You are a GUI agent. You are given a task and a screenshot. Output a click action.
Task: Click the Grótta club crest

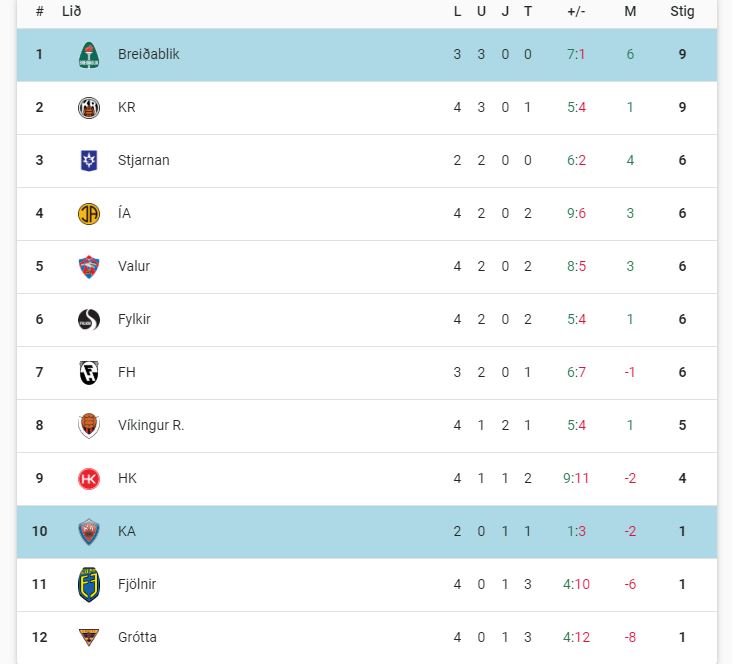(x=89, y=638)
